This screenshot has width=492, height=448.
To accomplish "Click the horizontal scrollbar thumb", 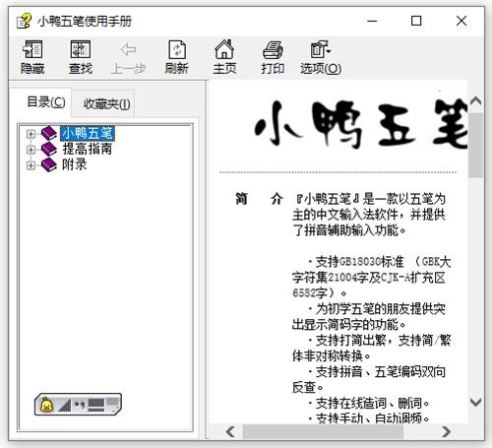I will 323,431.
